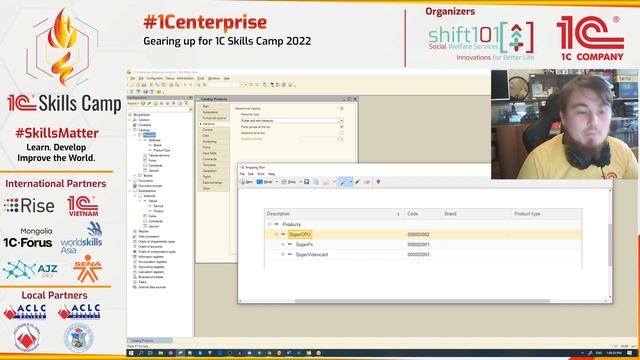This screenshot has width=640, height=360.
Task: Switch to Forms tab in Catalog Products
Action: click(x=214, y=147)
